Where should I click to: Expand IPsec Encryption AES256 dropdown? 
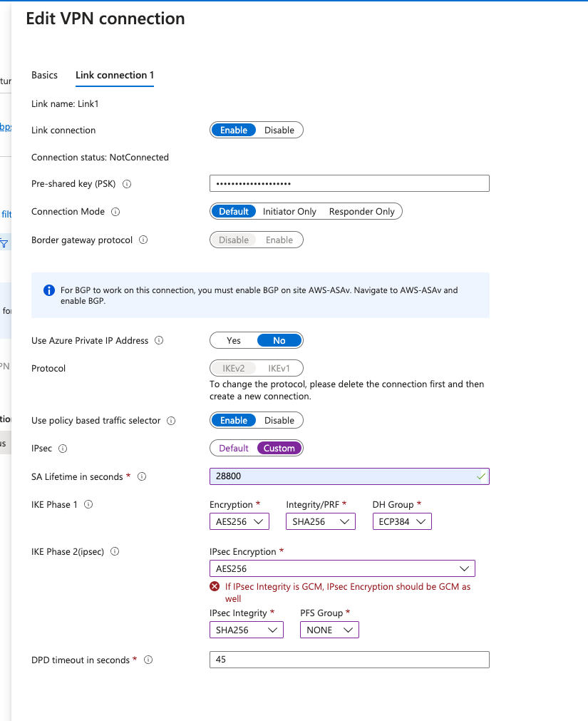pyautogui.click(x=342, y=569)
